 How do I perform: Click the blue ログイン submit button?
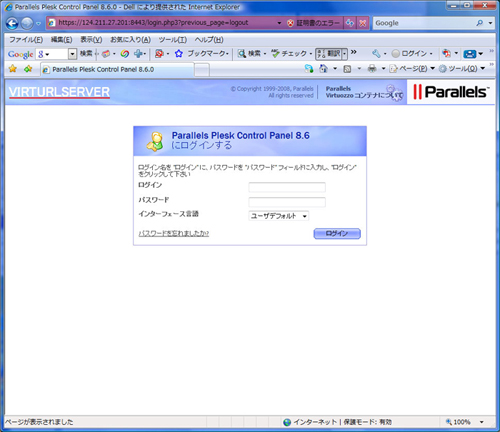337,233
